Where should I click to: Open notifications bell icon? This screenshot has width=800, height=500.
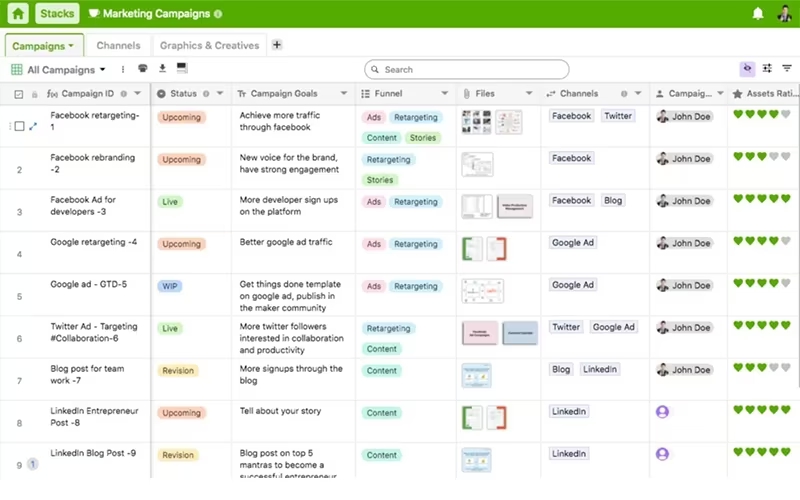click(x=758, y=14)
